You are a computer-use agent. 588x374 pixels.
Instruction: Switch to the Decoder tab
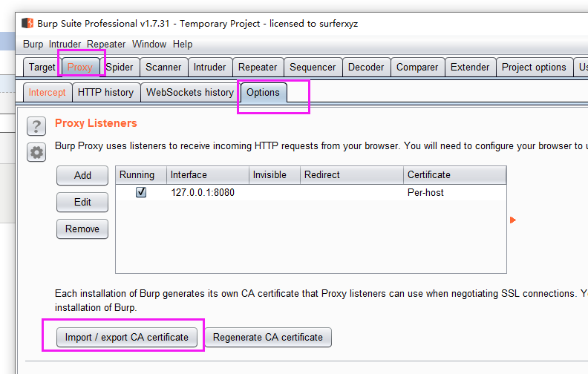tap(366, 67)
